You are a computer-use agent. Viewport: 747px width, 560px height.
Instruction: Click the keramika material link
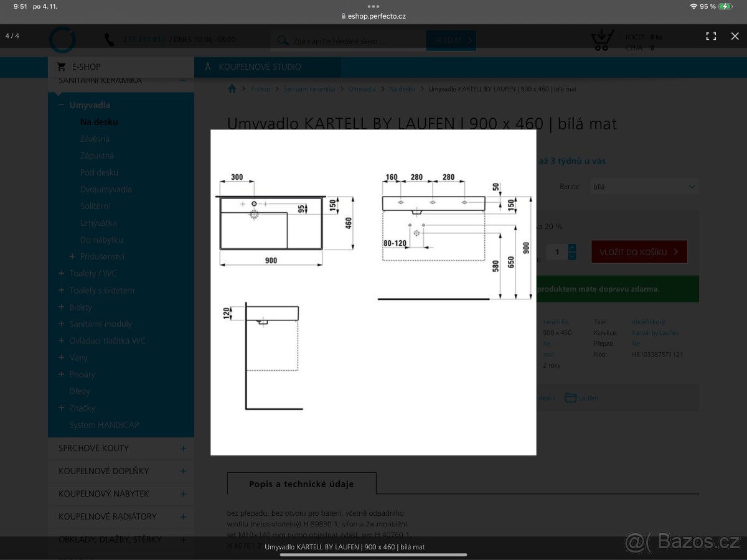pyautogui.click(x=556, y=322)
